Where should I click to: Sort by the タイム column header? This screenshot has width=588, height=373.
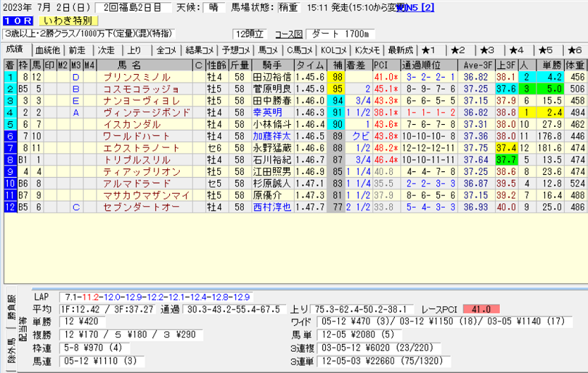(x=310, y=65)
